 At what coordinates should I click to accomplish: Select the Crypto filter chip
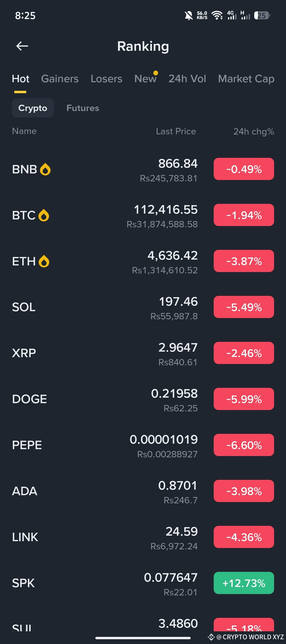click(x=33, y=108)
